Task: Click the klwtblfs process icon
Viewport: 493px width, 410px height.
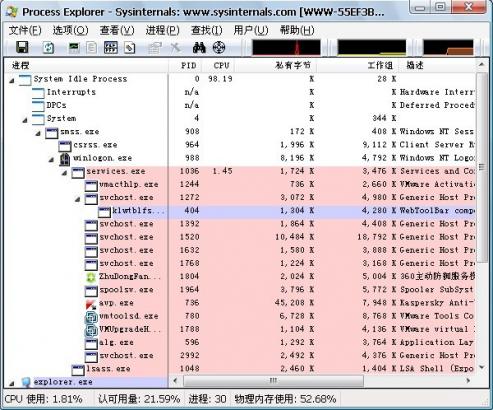Action: click(x=104, y=212)
